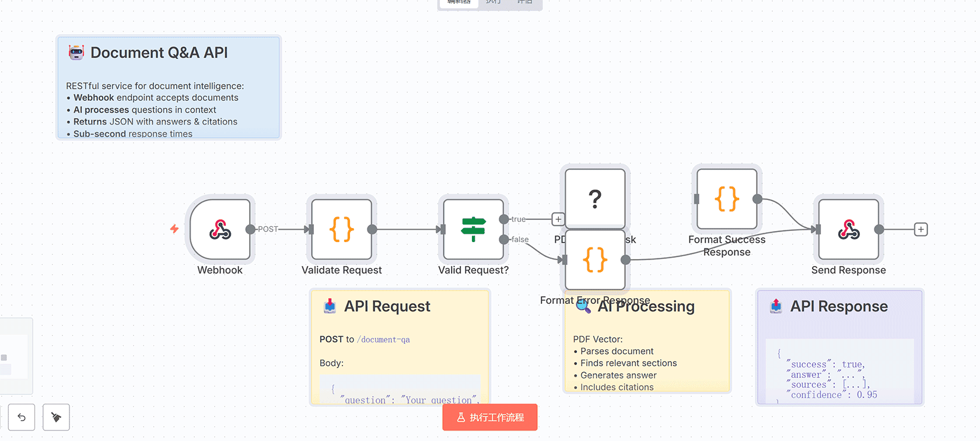Select the question mark node
Screen dimensions: 980x441
(x=595, y=198)
